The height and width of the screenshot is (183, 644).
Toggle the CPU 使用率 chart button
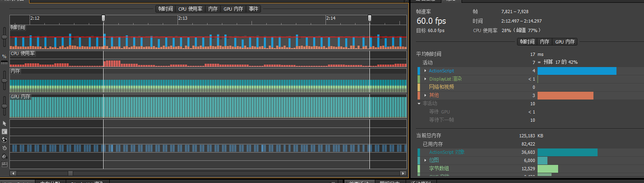tap(190, 9)
